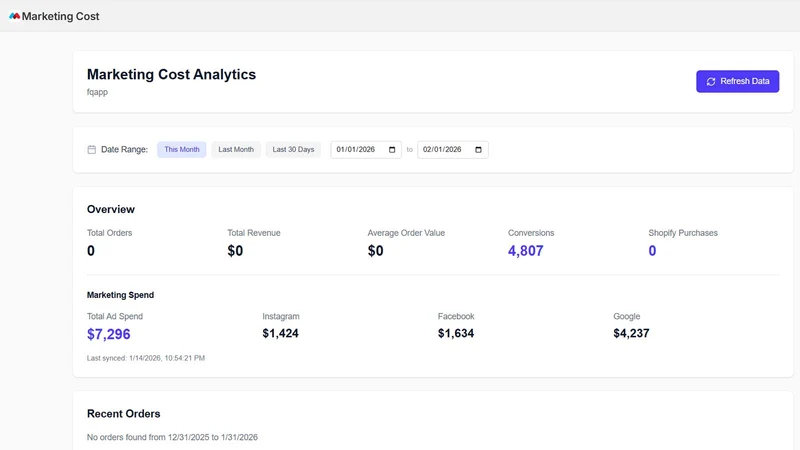This screenshot has height=450, width=800.
Task: Click the Conversions value 4,807
Action: click(526, 251)
